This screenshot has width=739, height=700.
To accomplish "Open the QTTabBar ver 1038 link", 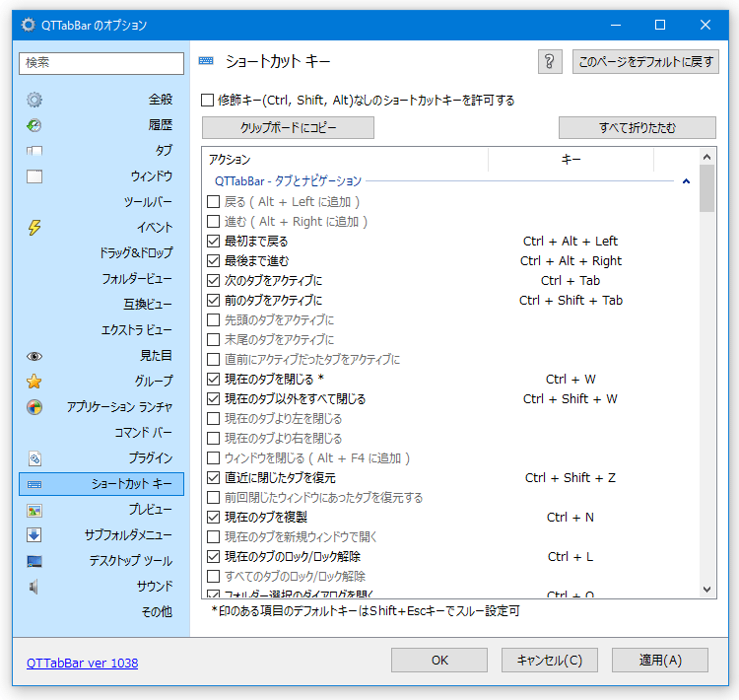I will pos(82,664).
